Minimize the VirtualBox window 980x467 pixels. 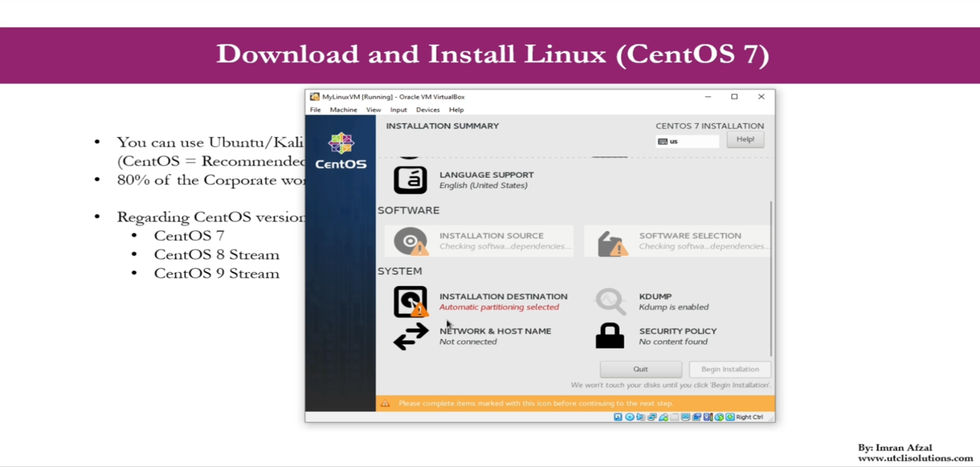tap(708, 97)
